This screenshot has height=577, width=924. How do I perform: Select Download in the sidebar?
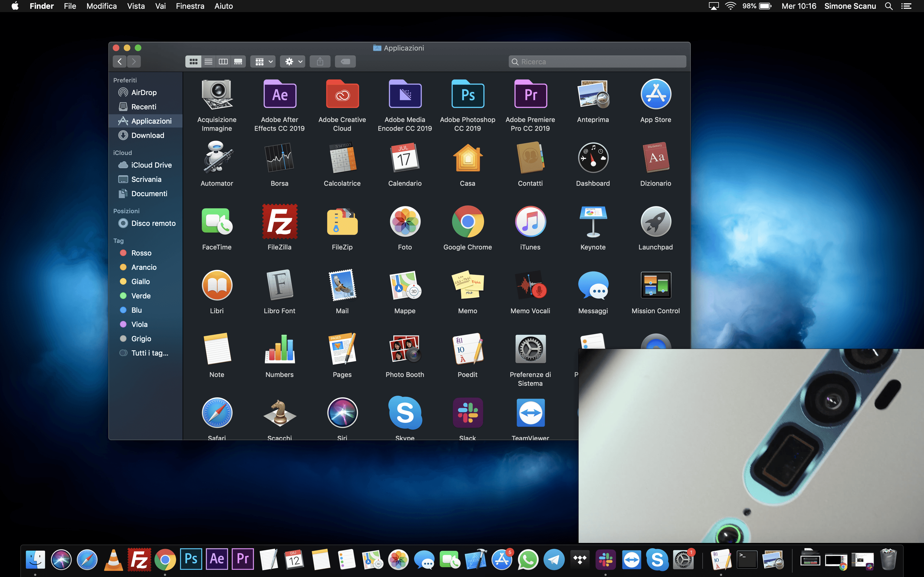147,135
